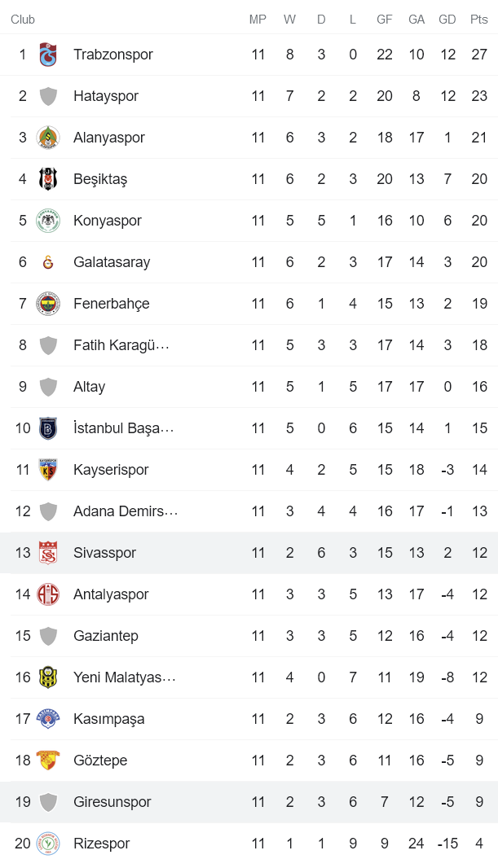Image resolution: width=498 pixels, height=868 pixels.
Task: Click the Antalyaspor club crest
Action: tap(48, 594)
